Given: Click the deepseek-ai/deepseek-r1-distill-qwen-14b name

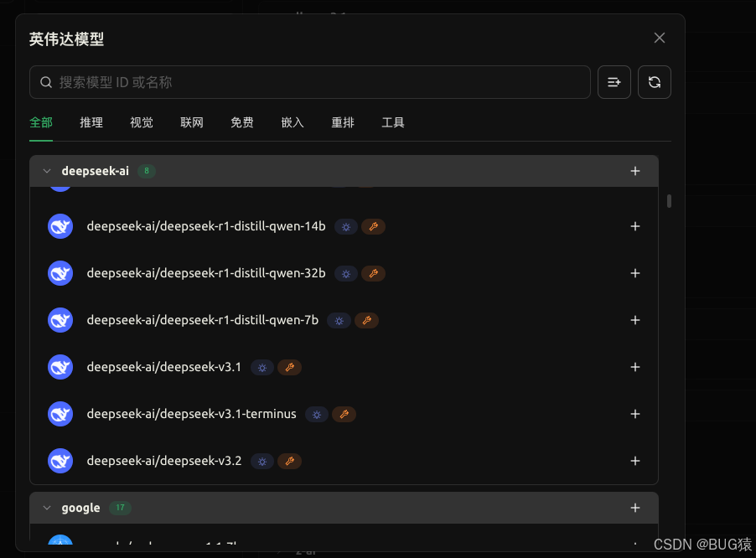Looking at the screenshot, I should pyautogui.click(x=206, y=226).
